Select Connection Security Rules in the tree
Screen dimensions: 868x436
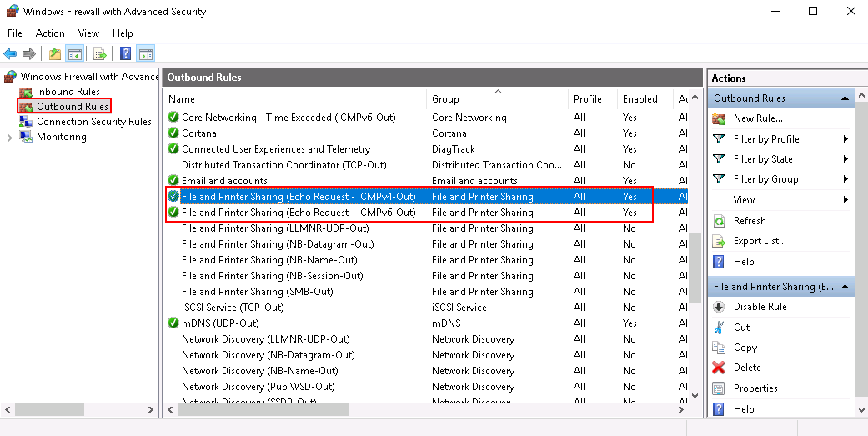click(x=94, y=122)
